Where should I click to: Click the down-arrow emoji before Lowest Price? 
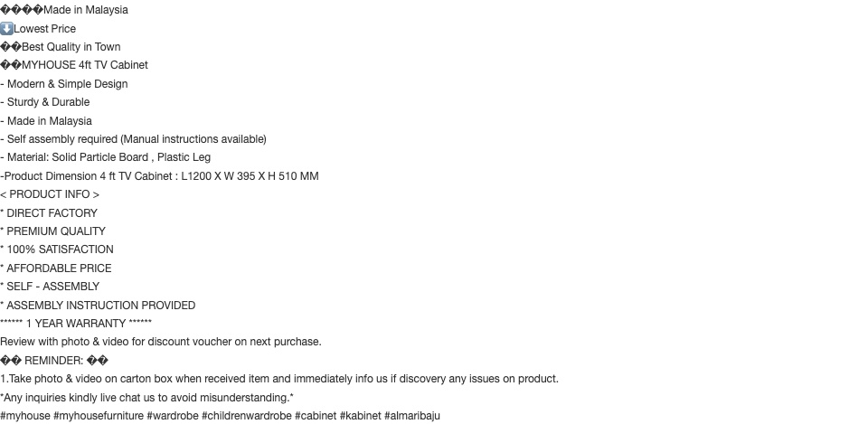tap(6, 28)
